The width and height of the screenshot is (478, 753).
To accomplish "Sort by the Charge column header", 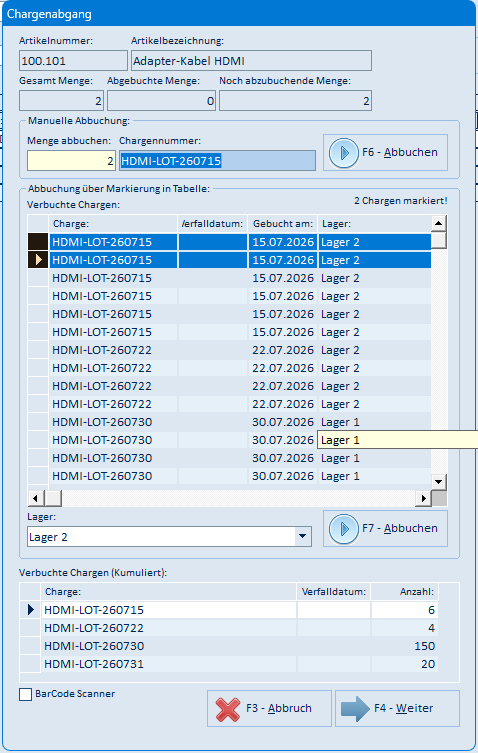I will tap(113, 224).
